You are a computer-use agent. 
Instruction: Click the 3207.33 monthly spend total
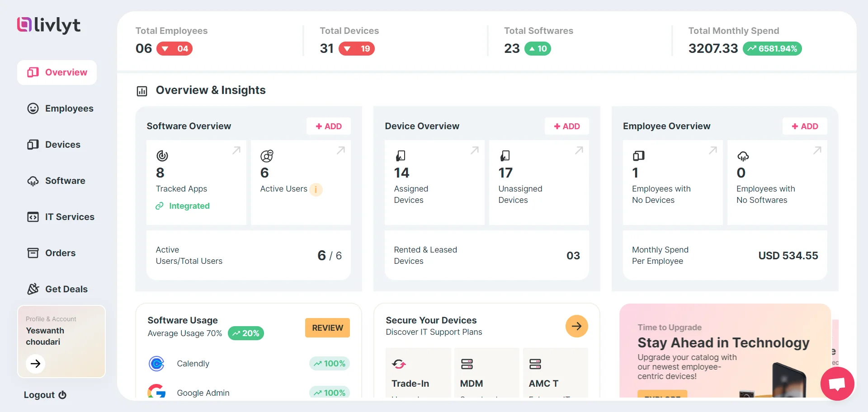[713, 48]
